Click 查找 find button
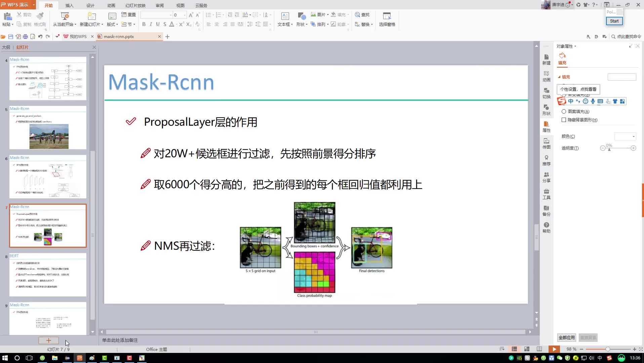Viewport: 644px width, 363px height. [x=362, y=15]
